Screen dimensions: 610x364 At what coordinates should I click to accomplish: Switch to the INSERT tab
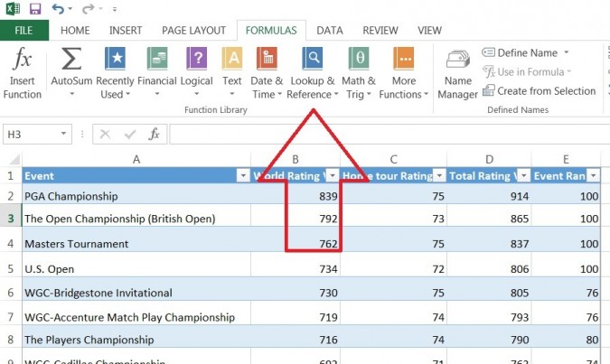tap(126, 31)
